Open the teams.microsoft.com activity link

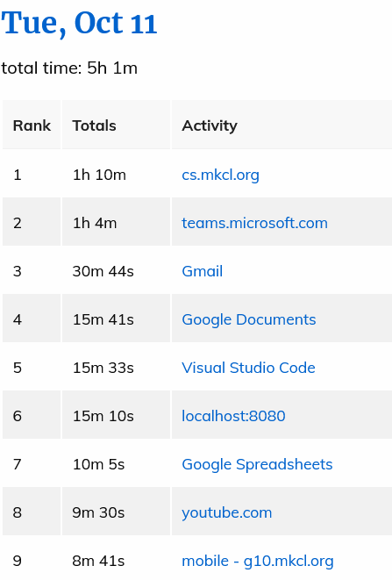pyautogui.click(x=254, y=223)
